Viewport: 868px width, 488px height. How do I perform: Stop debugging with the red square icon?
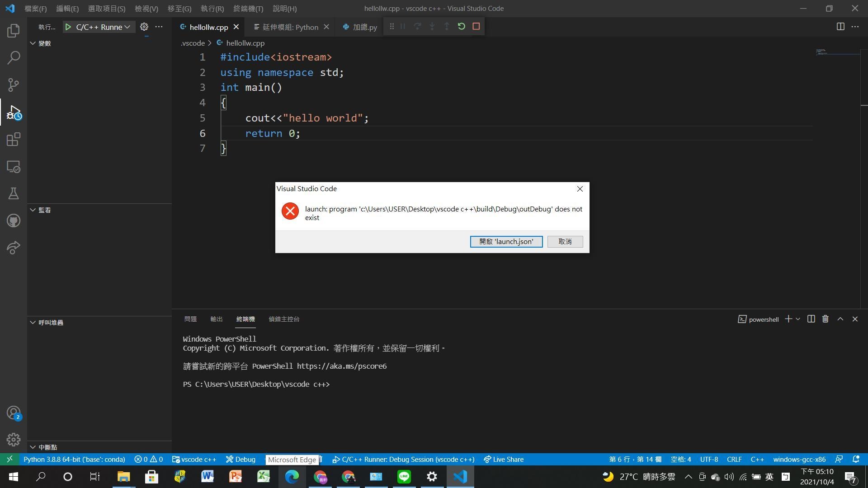click(476, 26)
